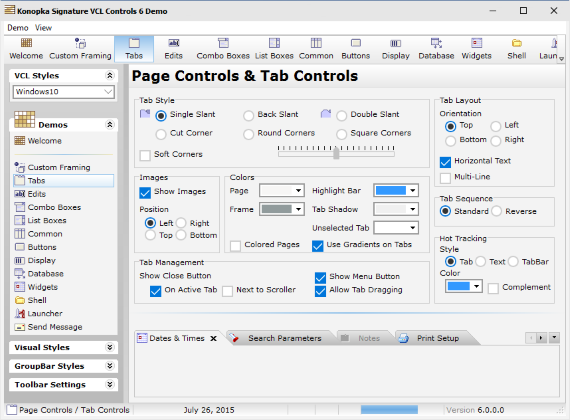The height and width of the screenshot is (420, 570).
Task: Select the Database toolbar icon
Action: [436, 49]
